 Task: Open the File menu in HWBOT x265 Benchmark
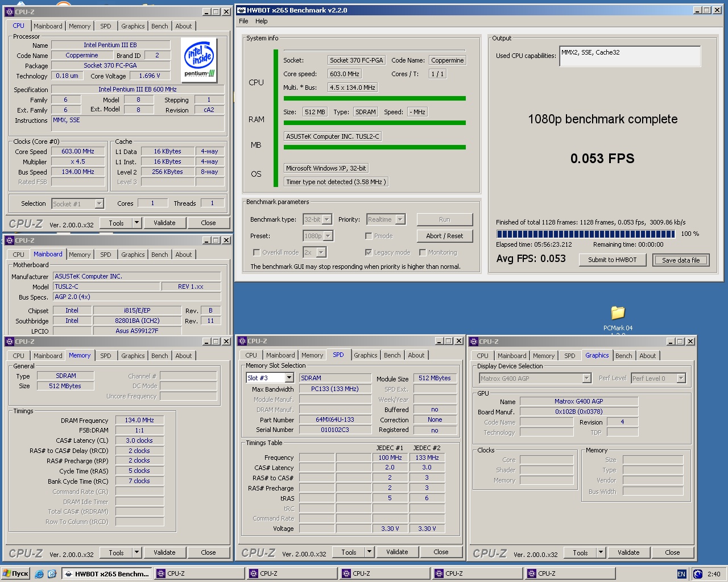243,21
